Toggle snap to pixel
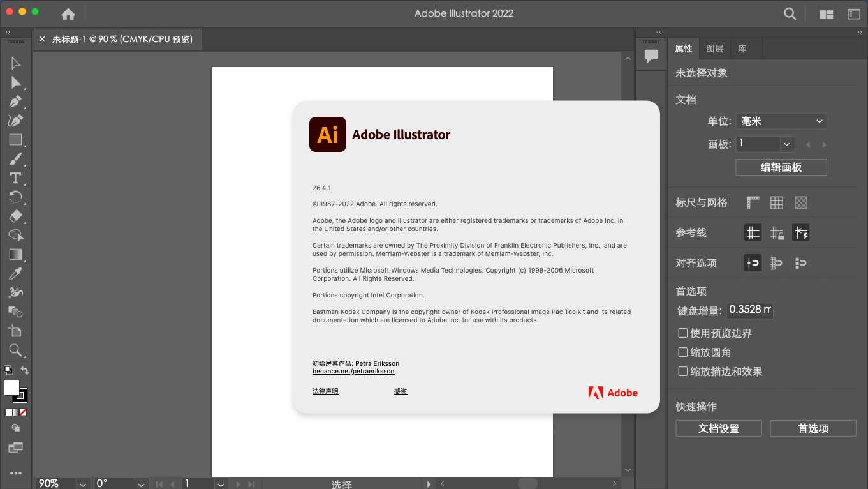The height and width of the screenshot is (489, 868). click(801, 262)
